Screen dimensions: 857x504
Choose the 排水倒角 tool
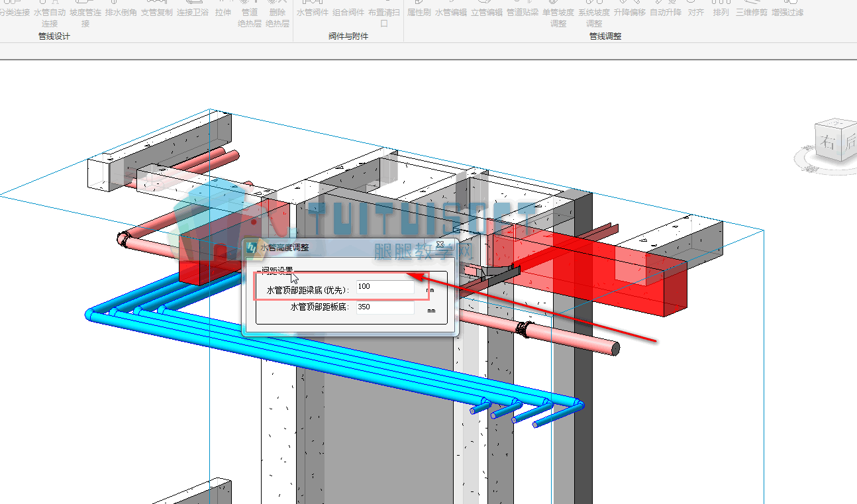[x=121, y=10]
